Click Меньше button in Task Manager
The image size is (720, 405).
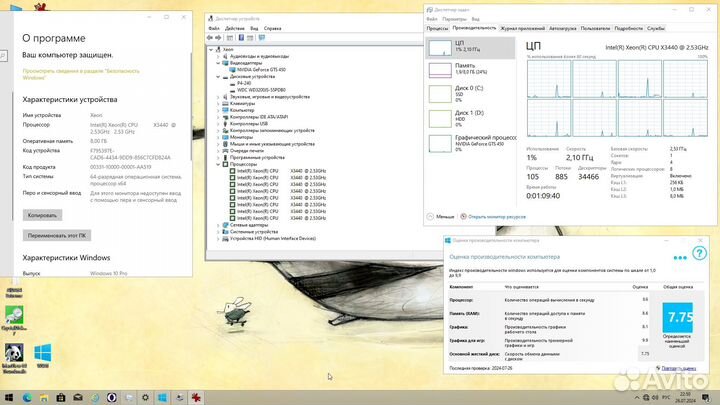pyautogui.click(x=440, y=217)
